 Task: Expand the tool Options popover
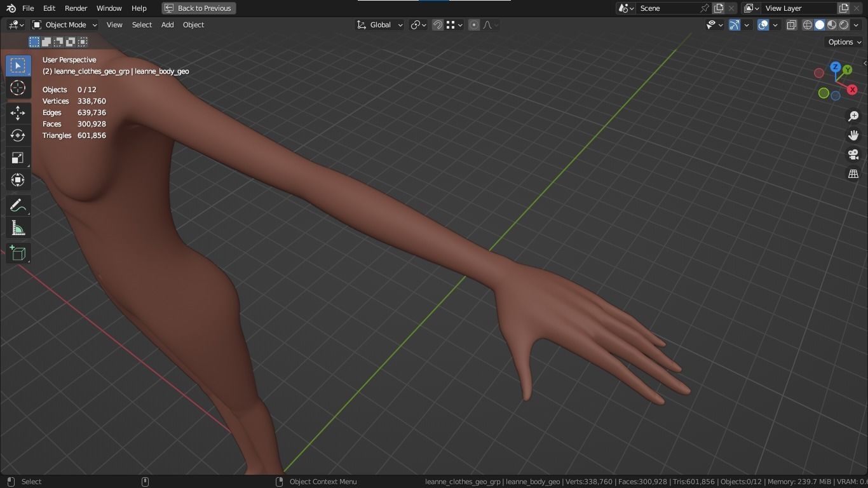tap(844, 42)
